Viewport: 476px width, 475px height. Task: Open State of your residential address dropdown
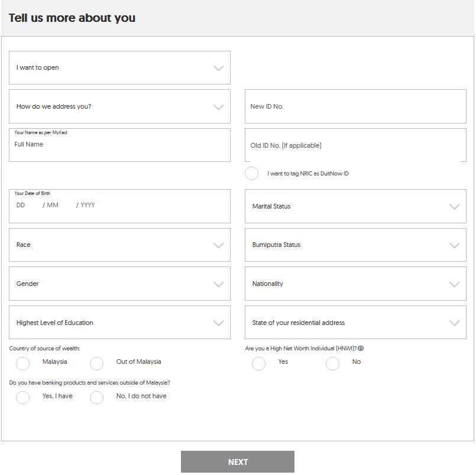[355, 323]
